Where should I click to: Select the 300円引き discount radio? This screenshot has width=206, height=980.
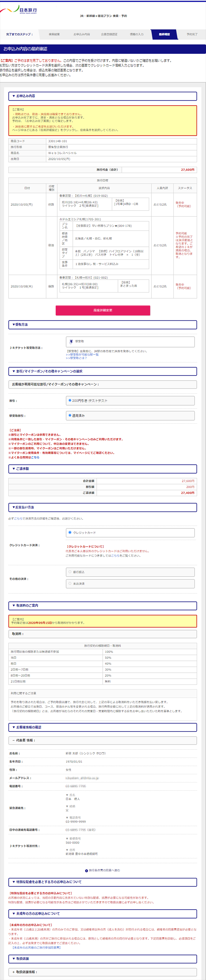pyautogui.click(x=70, y=400)
